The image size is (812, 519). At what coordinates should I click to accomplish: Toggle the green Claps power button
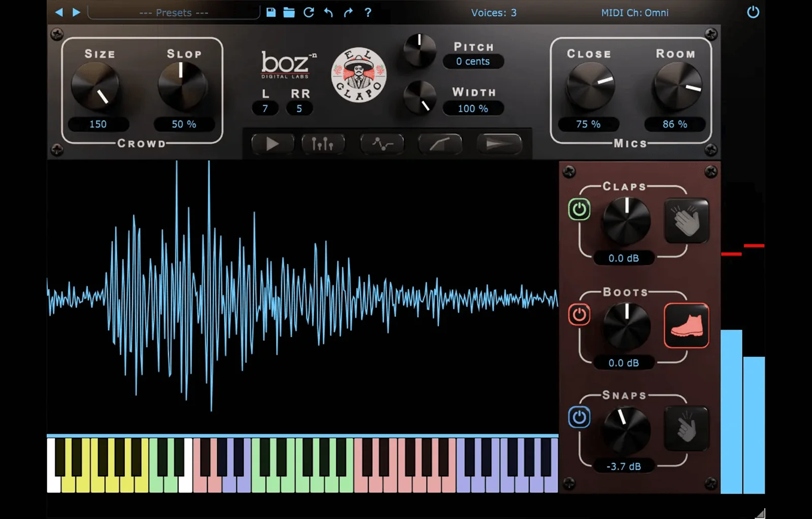(579, 209)
